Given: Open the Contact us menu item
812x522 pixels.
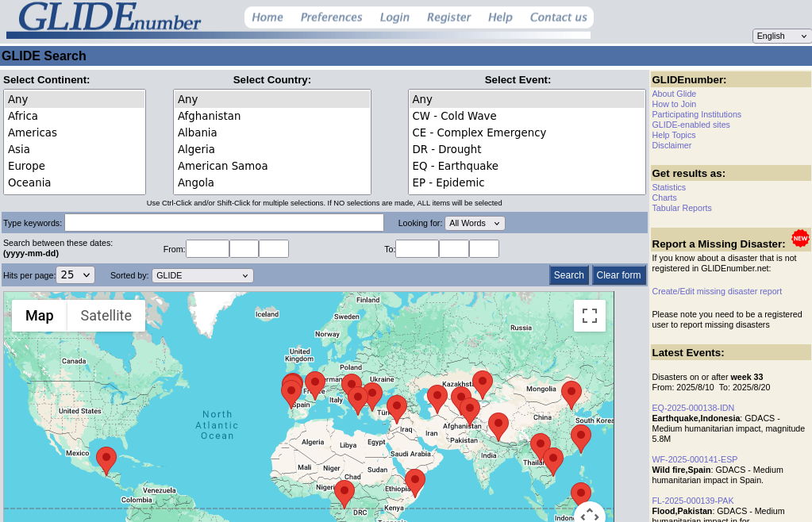Looking at the screenshot, I should tap(558, 17).
